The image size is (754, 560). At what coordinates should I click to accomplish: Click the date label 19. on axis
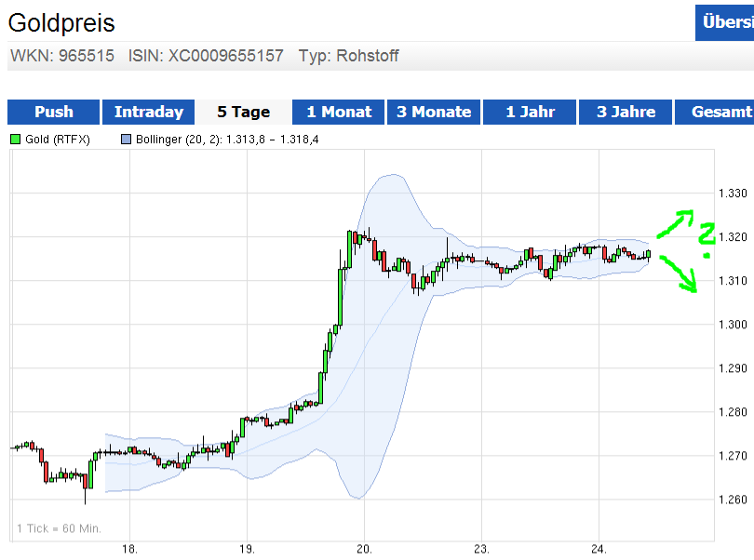pos(247,549)
